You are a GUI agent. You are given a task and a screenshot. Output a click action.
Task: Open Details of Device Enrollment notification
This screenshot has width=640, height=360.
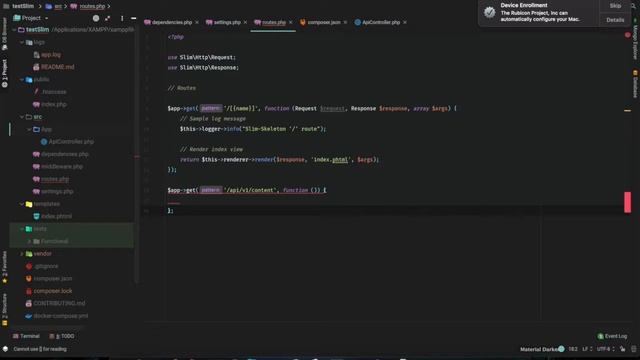(x=615, y=20)
